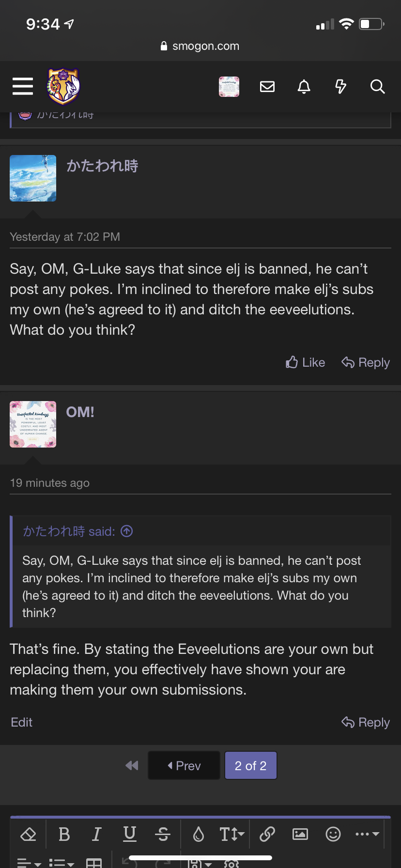
Task: Open the alerts bell icon
Action: tap(304, 87)
